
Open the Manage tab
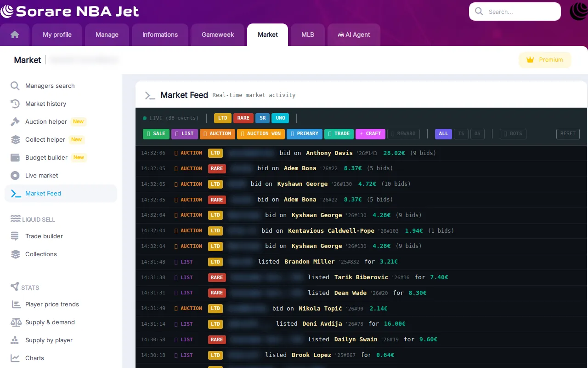107,35
